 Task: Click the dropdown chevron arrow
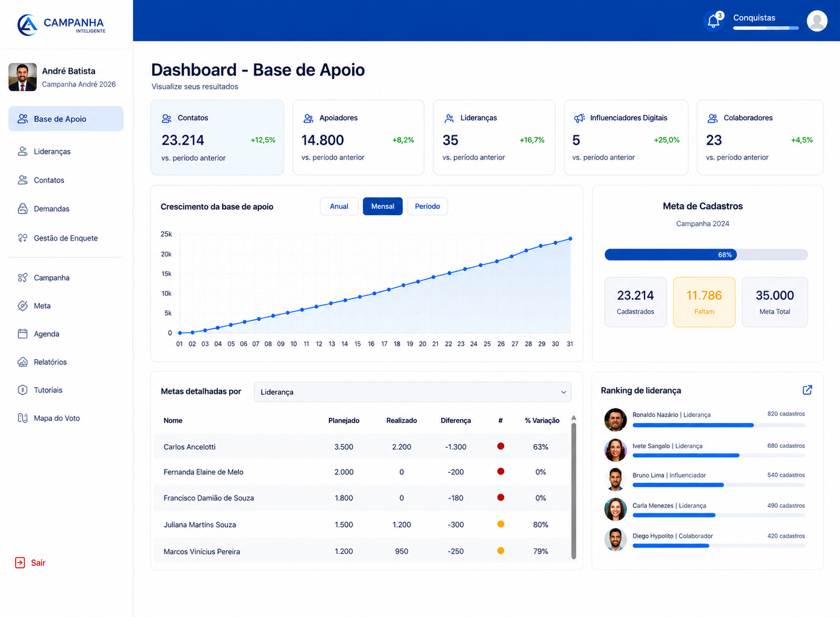[563, 393]
